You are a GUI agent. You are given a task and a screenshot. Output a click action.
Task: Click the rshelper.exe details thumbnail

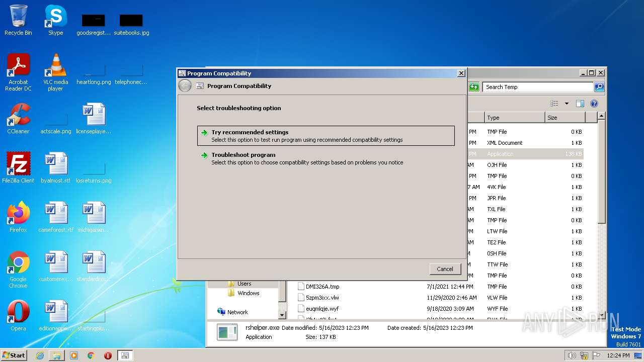point(227,332)
